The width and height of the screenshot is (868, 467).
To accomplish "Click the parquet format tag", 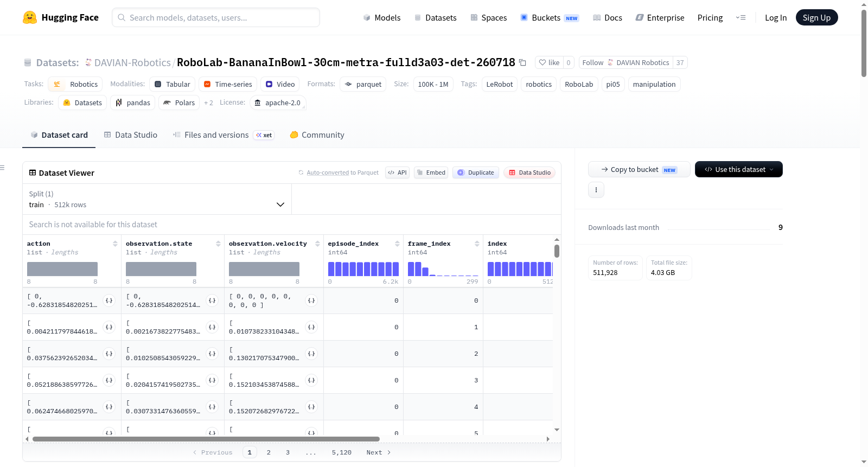I will [x=363, y=84].
